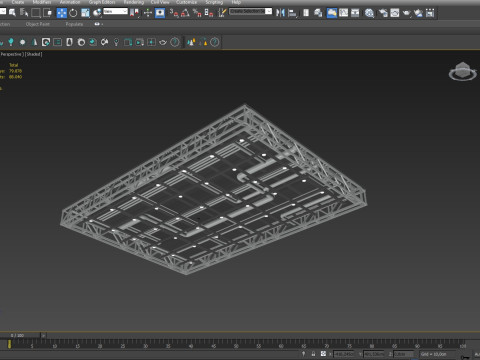
Task: Toggle Angle Snap button
Action: click(185, 13)
